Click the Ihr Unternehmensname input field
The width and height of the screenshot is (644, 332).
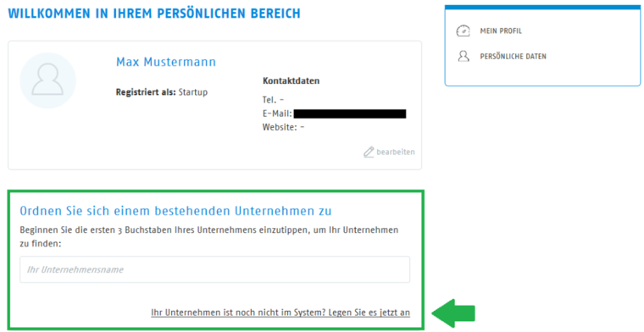click(214, 269)
